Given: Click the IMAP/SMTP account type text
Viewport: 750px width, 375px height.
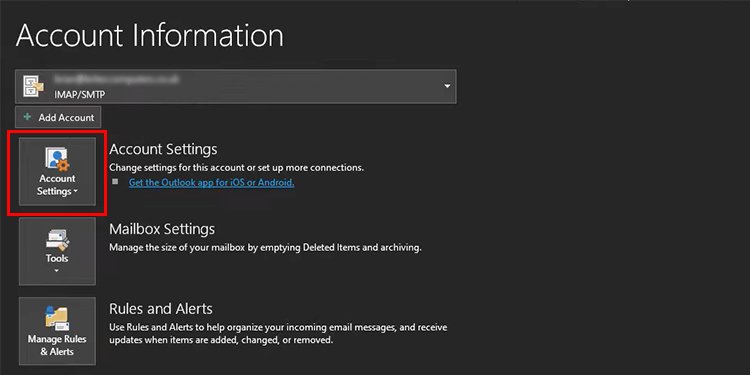Looking at the screenshot, I should click(79, 95).
